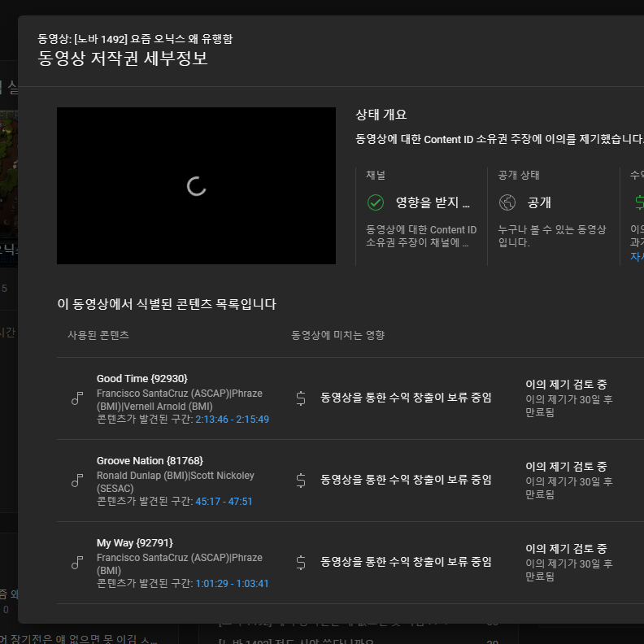Jump to the 2:13:46 - 2:15:49 segment
The height and width of the screenshot is (644, 644).
click(x=232, y=420)
